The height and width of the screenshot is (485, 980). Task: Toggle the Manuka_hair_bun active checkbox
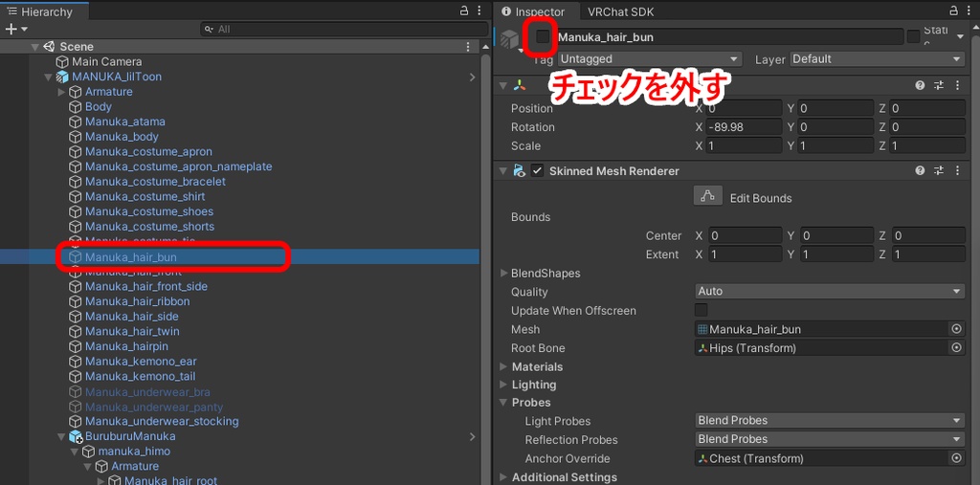[x=543, y=37]
